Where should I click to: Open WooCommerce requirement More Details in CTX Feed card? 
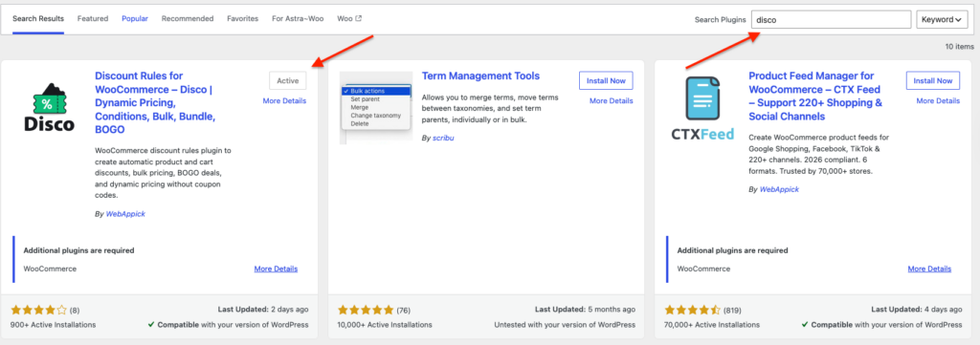tap(929, 269)
